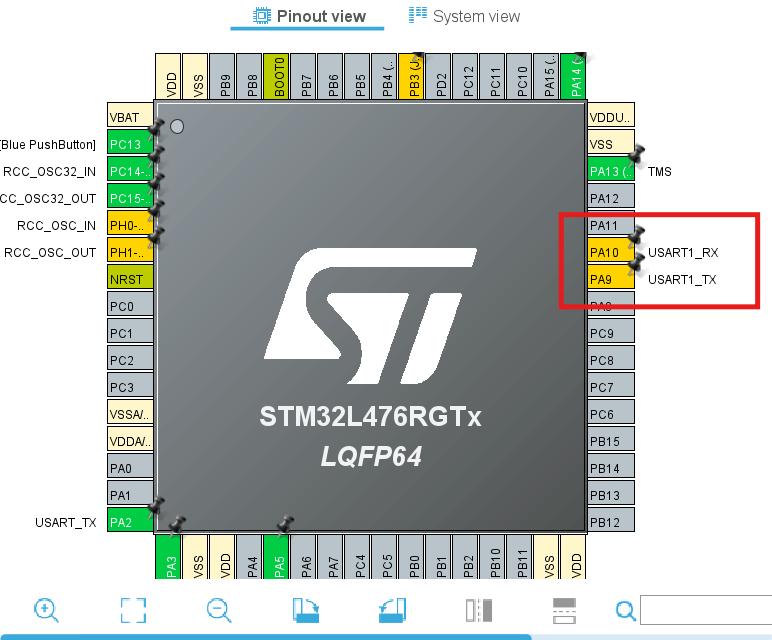The image size is (772, 640).
Task: Click into the pin search field
Action: click(x=706, y=610)
